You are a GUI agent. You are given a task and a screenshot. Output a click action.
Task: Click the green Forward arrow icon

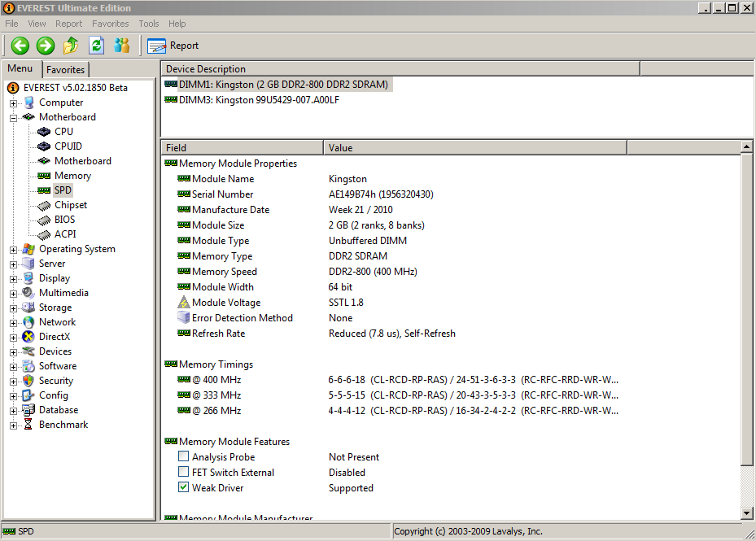[x=46, y=46]
